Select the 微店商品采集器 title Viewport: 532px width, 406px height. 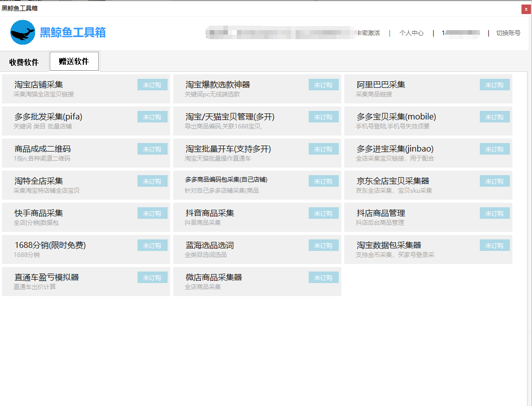coord(214,277)
